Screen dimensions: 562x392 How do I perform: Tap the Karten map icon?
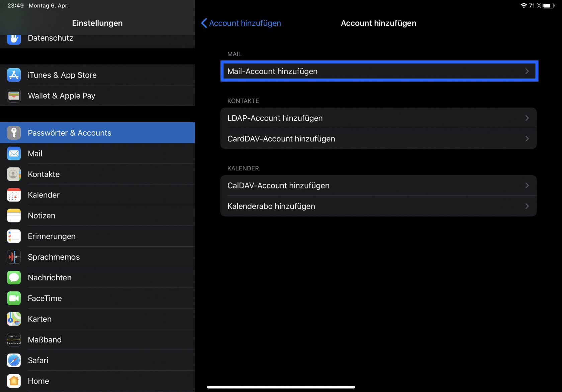[14, 319]
